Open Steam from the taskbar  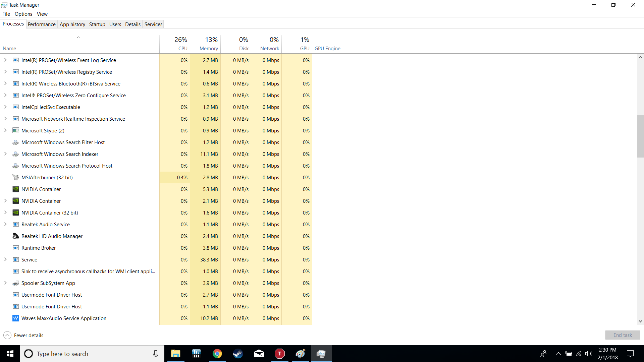238,354
